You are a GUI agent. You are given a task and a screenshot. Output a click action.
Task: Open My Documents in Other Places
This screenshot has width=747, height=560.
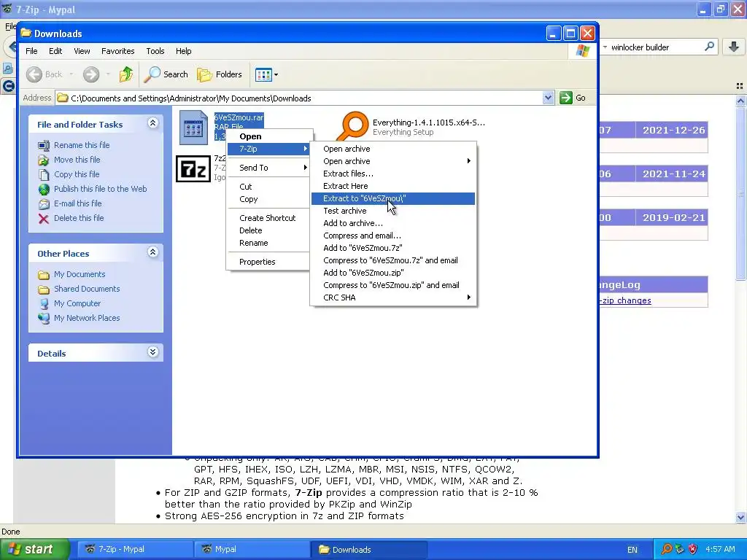coord(79,274)
